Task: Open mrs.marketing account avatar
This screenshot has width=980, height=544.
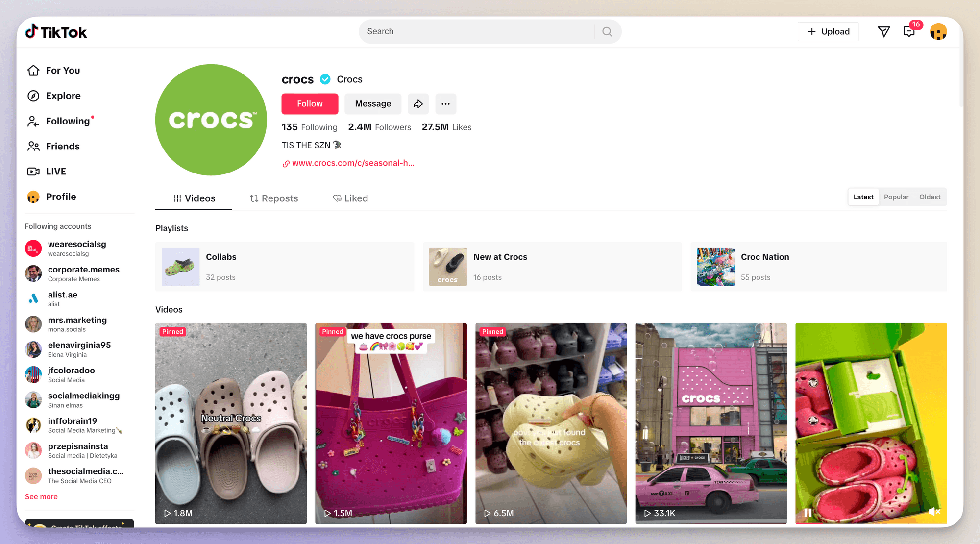Action: point(33,324)
